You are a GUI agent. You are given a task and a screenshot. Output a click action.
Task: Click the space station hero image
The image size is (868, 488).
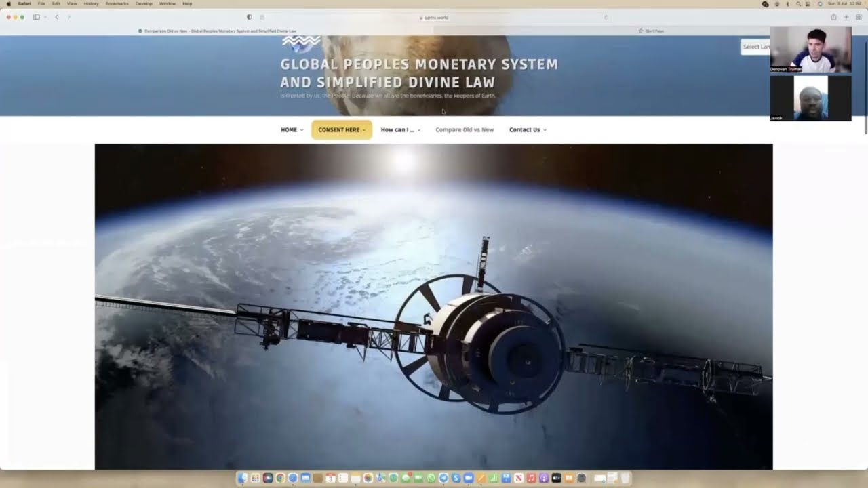tap(434, 306)
